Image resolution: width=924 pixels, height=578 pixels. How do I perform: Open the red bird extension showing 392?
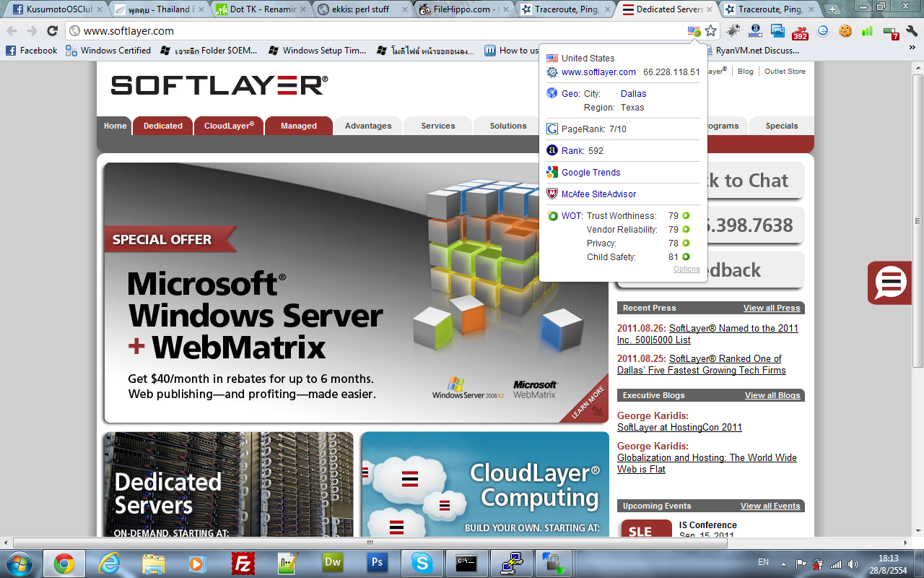pyautogui.click(x=800, y=32)
